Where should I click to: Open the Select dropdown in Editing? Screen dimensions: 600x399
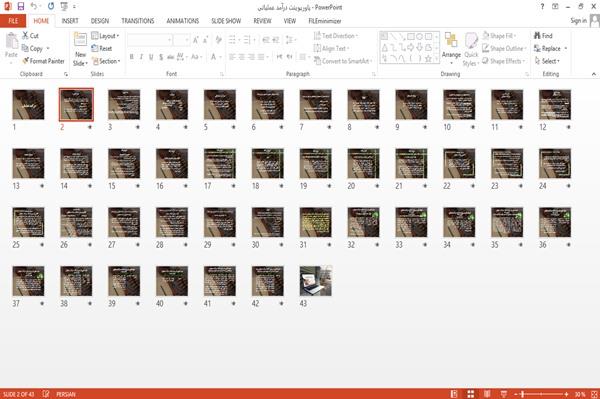547,61
